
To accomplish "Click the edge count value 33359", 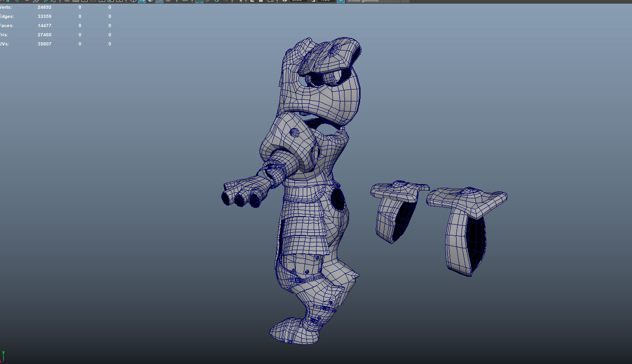I will click(45, 17).
